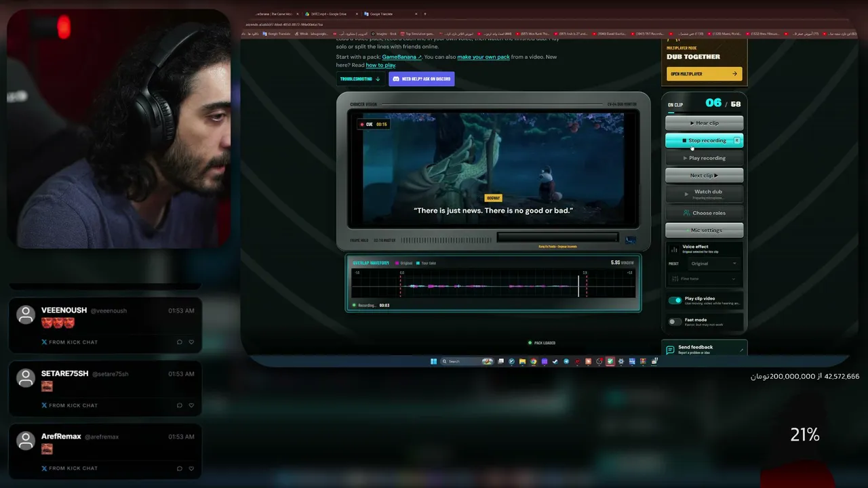Click the Hear clip button

click(704, 123)
